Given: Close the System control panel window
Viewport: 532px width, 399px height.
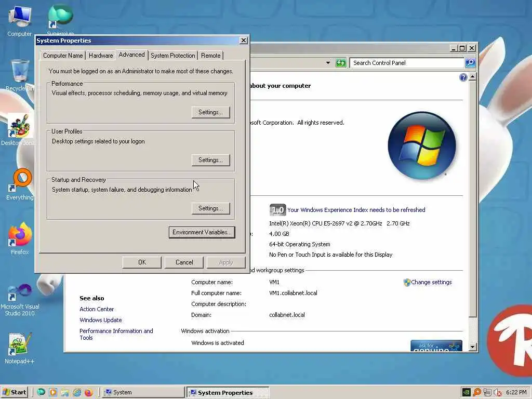Looking at the screenshot, I should click(472, 48).
